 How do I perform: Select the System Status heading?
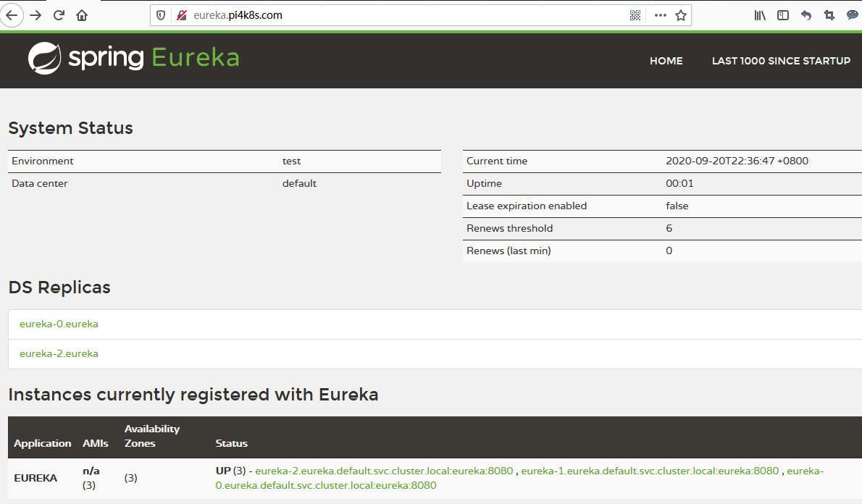[70, 128]
